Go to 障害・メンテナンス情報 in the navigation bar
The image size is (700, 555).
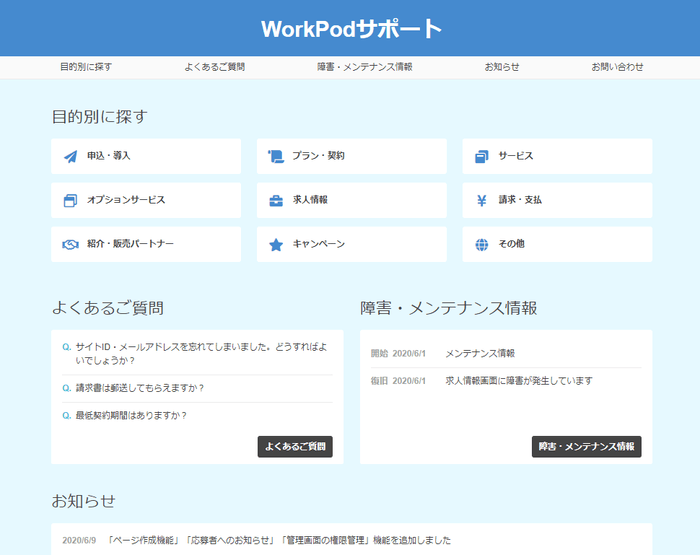[x=365, y=67]
